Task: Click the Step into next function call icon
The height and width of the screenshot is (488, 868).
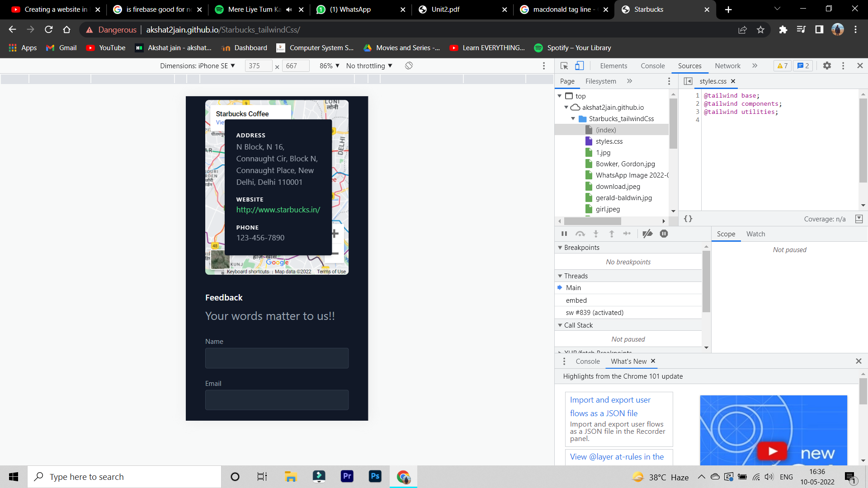Action: pos(596,234)
